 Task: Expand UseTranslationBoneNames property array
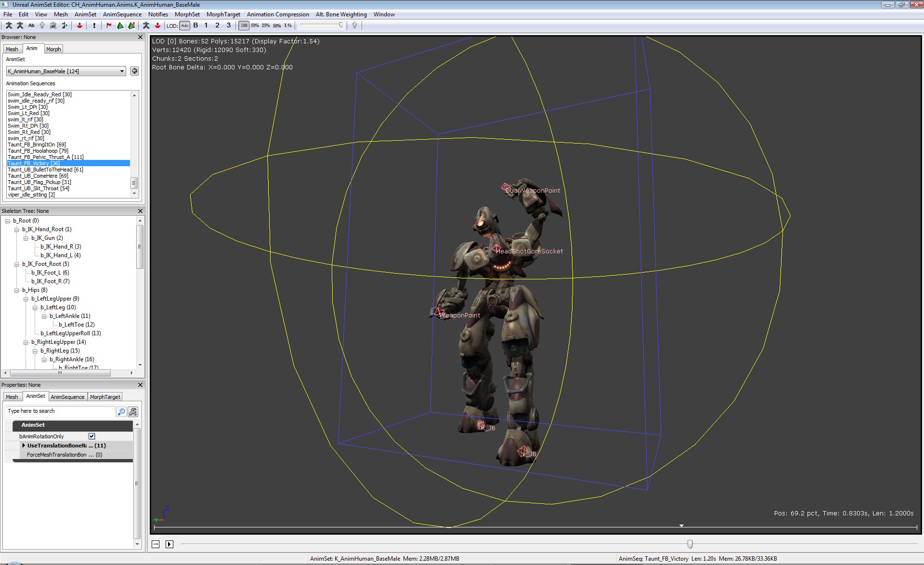pos(24,446)
